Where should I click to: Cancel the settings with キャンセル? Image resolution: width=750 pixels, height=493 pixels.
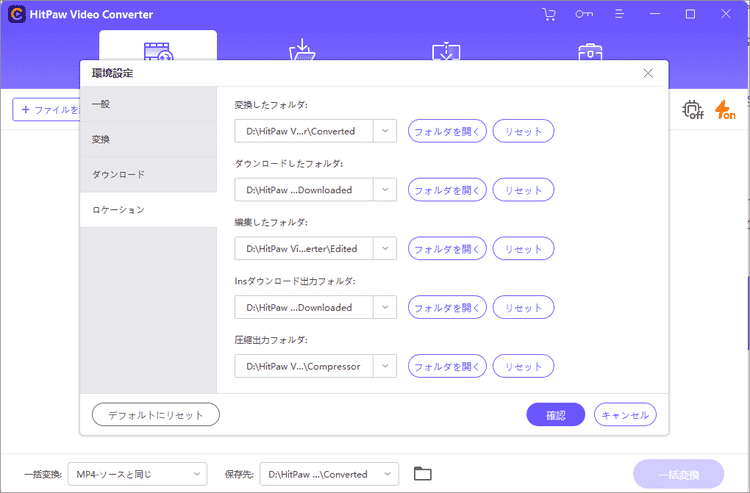pos(625,415)
